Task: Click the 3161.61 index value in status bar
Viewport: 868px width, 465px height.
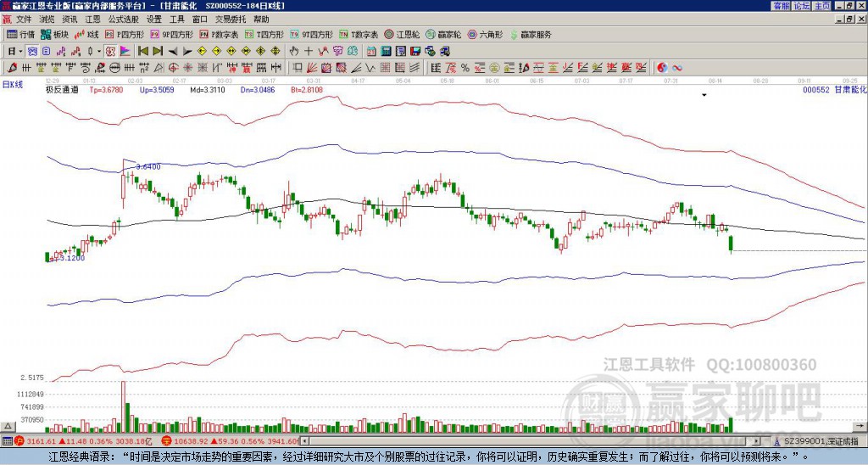Action: (x=41, y=441)
